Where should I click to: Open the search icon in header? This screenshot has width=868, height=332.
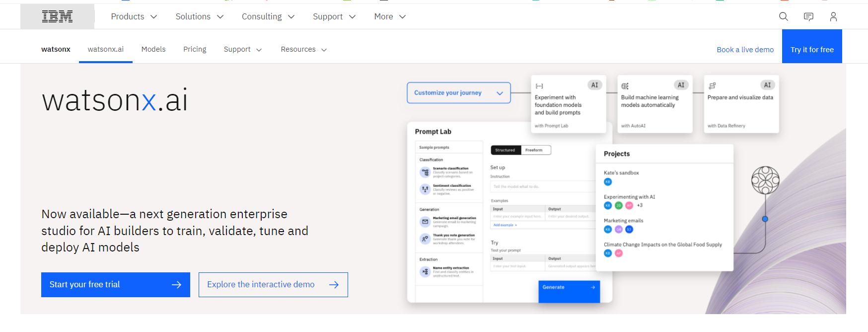point(784,16)
